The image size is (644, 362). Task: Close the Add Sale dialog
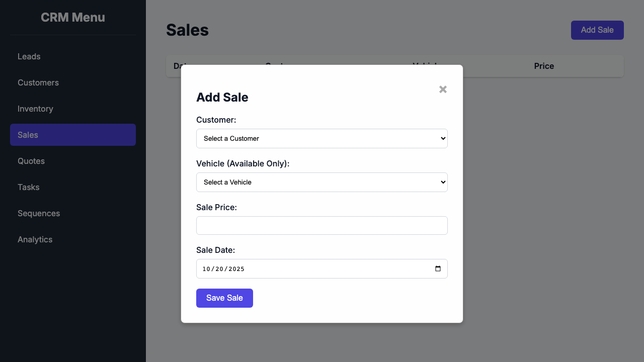(x=443, y=89)
